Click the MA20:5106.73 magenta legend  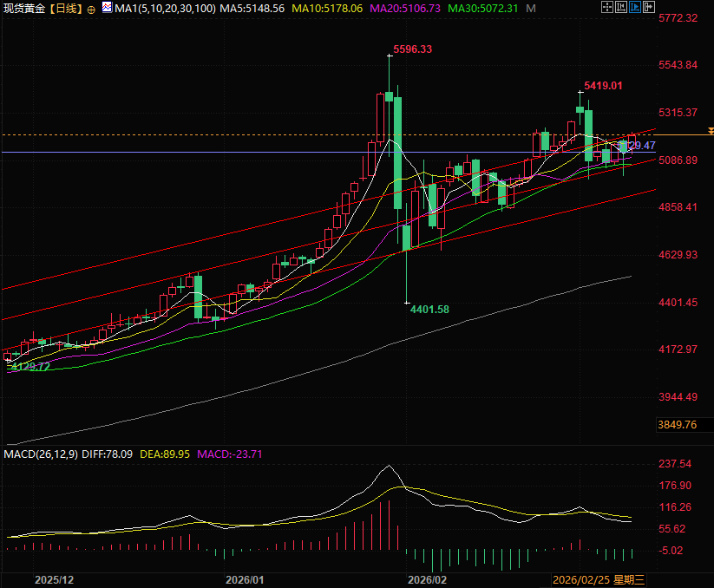[x=404, y=9]
